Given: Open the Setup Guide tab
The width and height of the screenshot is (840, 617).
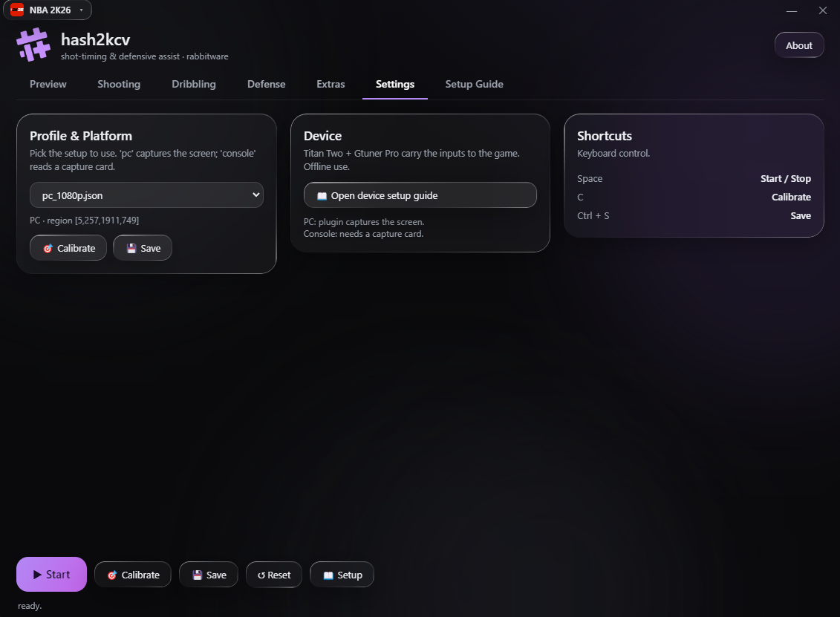Looking at the screenshot, I should click(474, 84).
